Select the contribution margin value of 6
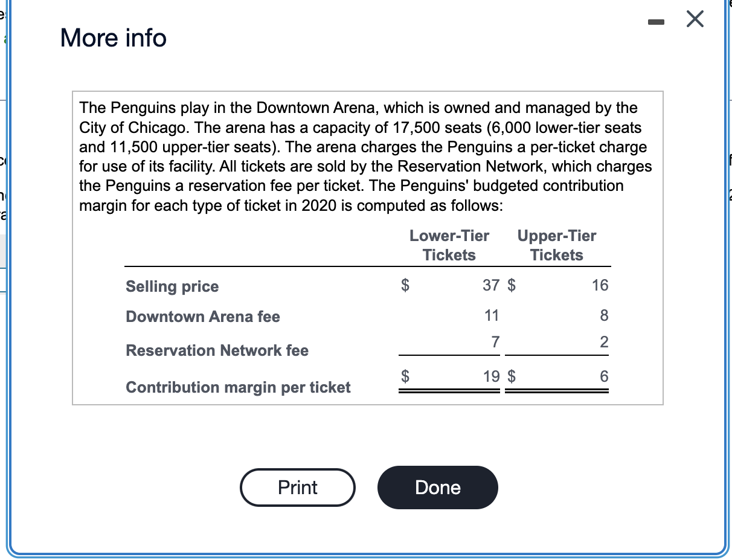 pos(604,376)
